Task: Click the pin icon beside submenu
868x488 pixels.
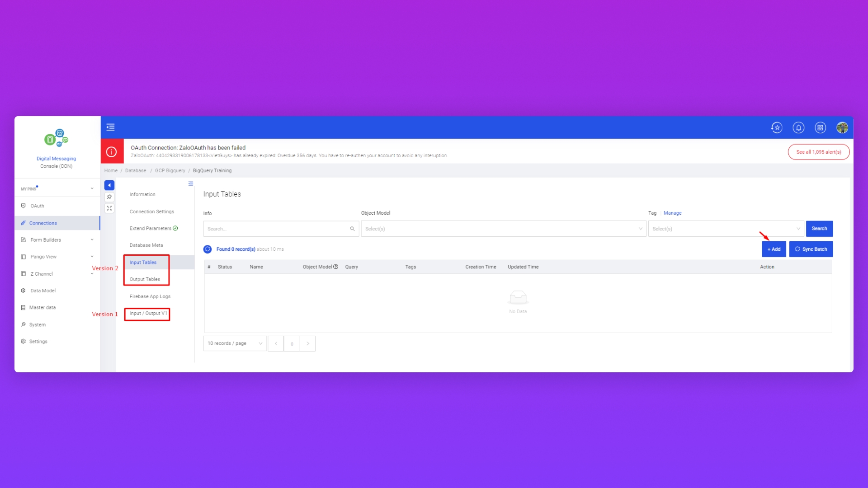Action: tap(109, 197)
